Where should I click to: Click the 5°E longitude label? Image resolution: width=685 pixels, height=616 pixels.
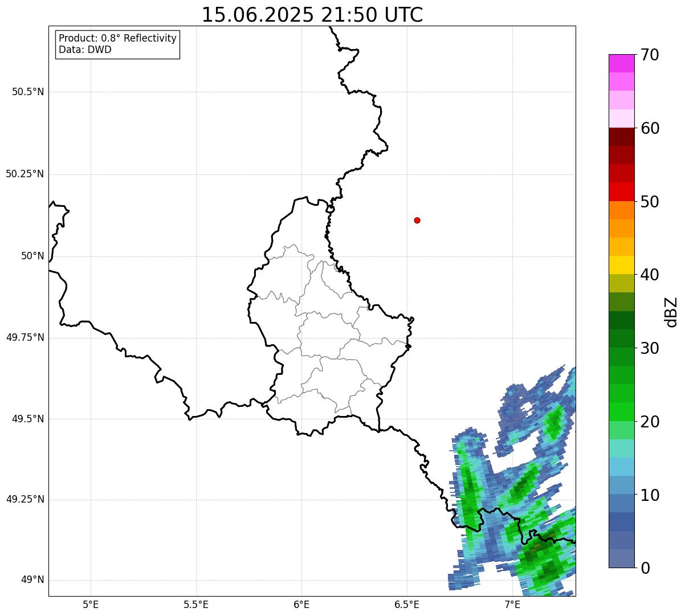click(x=91, y=604)
